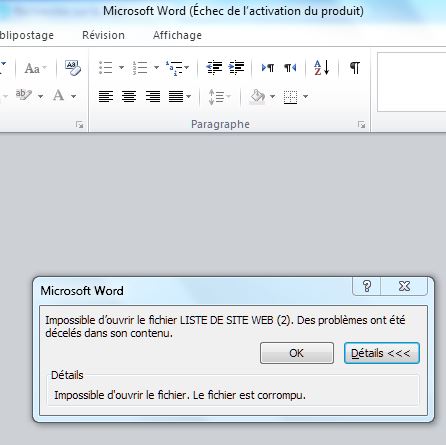Click the Paragraphe group label
446x445 pixels.
click(x=220, y=124)
